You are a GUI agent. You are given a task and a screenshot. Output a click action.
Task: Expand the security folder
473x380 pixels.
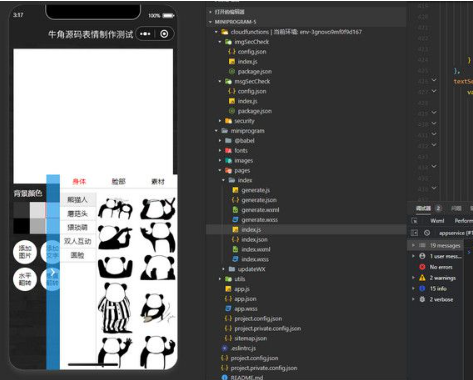tap(220, 121)
